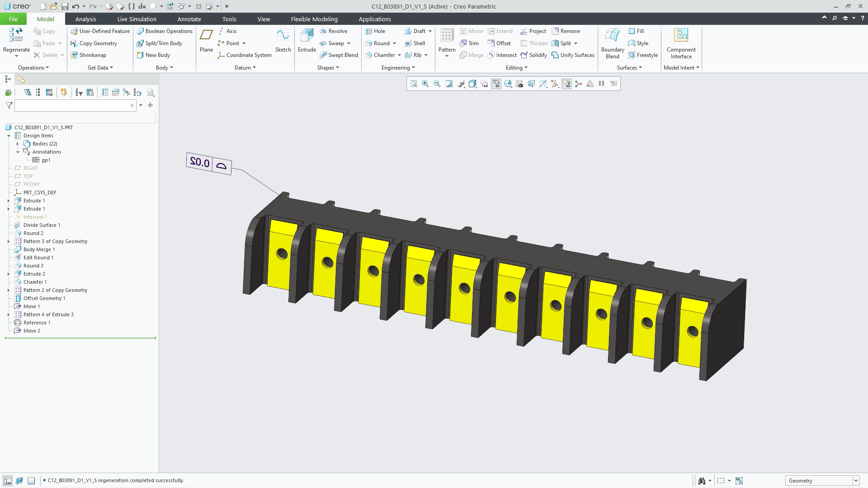Click the Coordinate System button
Image resolution: width=868 pixels, height=488 pixels.
[245, 55]
